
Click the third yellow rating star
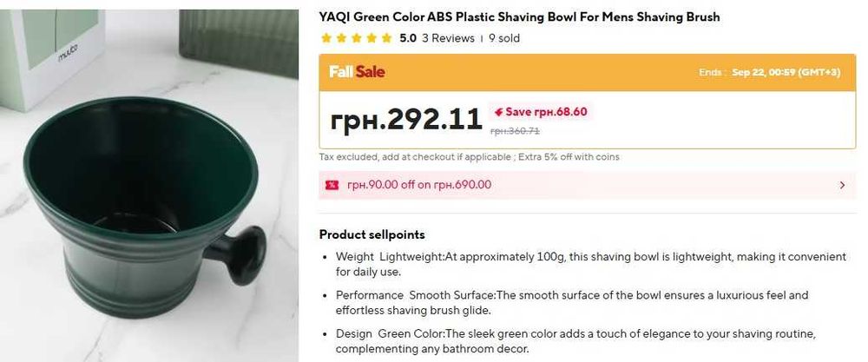coord(357,38)
